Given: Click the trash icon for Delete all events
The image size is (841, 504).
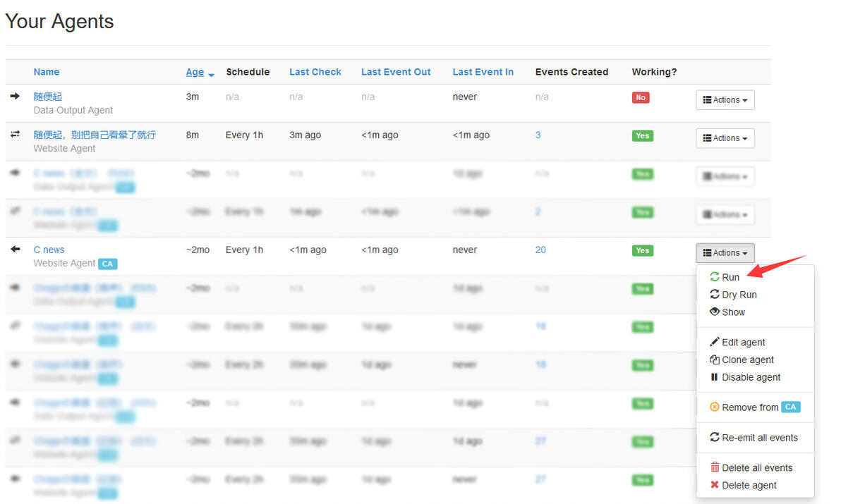Looking at the screenshot, I should pyautogui.click(x=715, y=467).
